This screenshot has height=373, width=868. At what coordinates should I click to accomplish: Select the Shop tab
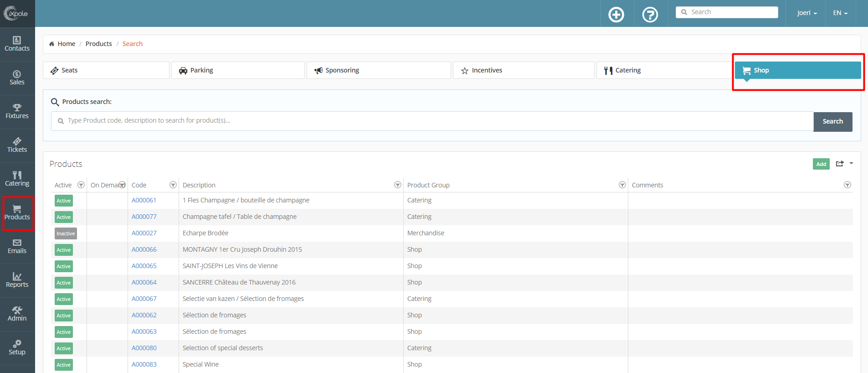pyautogui.click(x=798, y=70)
